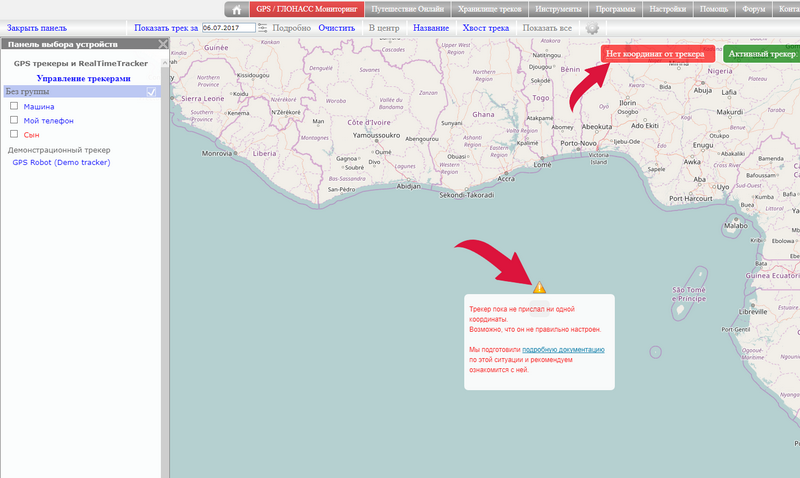
Task: Toggle the Мой телефон tracker checkbox
Action: [14, 119]
